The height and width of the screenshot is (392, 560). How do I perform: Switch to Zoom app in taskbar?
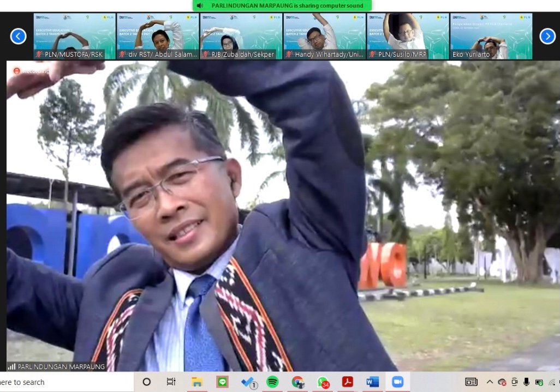pos(397,382)
